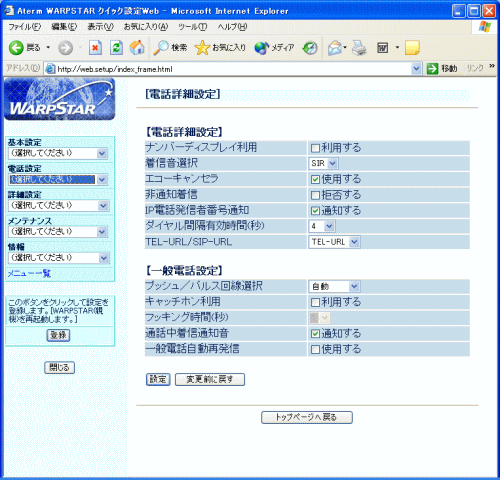The width and height of the screenshot is (500, 480).
Task: Enable ナンバーディスプレイ利用 checkbox
Action: click(315, 148)
